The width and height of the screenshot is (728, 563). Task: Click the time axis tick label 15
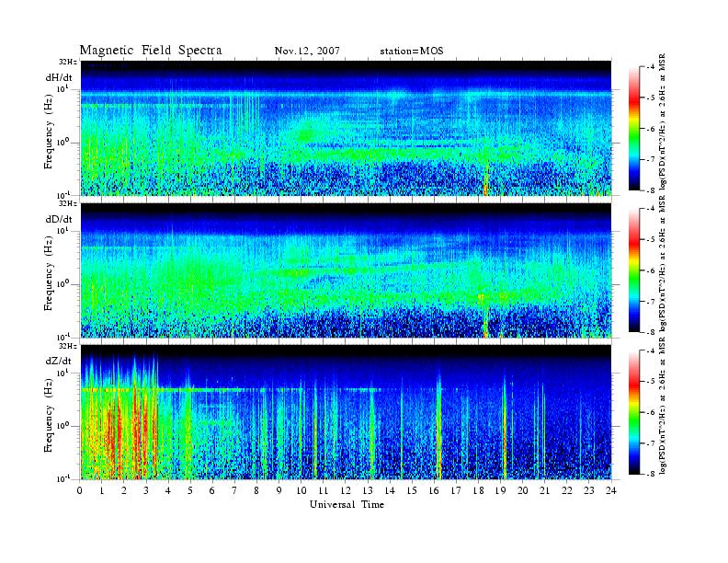(412, 490)
